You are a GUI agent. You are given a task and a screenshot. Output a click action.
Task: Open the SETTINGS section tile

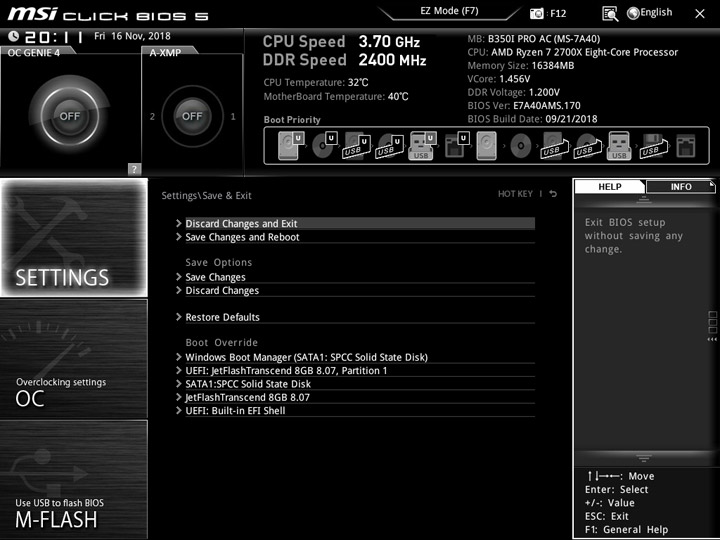click(74, 237)
